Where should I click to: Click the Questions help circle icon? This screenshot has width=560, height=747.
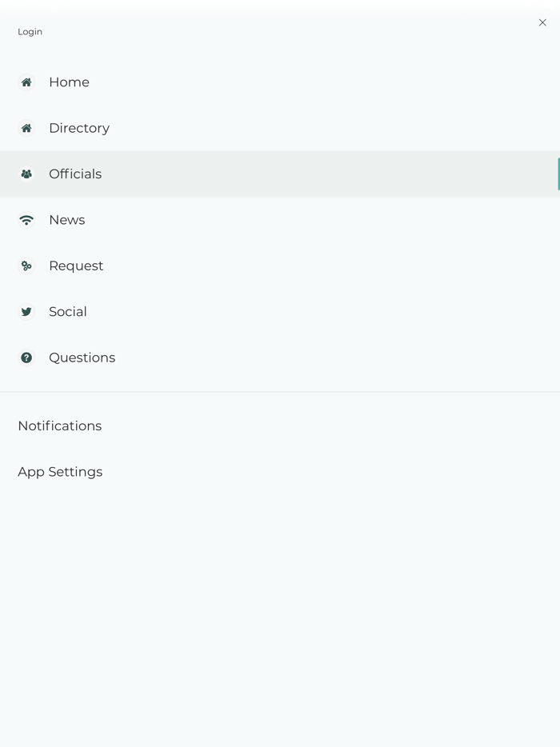click(26, 358)
